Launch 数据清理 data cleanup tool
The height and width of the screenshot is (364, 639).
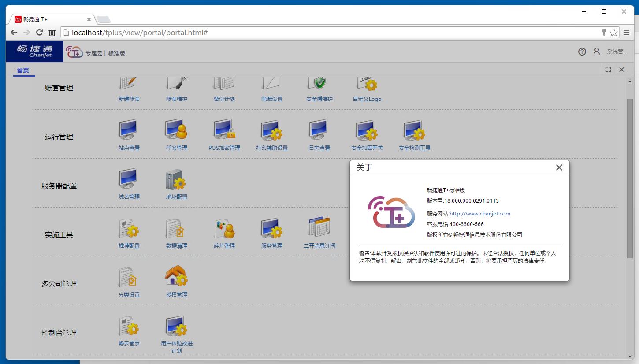176,228
